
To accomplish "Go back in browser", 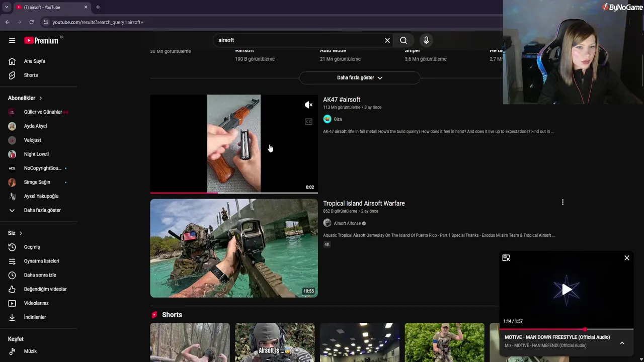I will click(x=7, y=22).
